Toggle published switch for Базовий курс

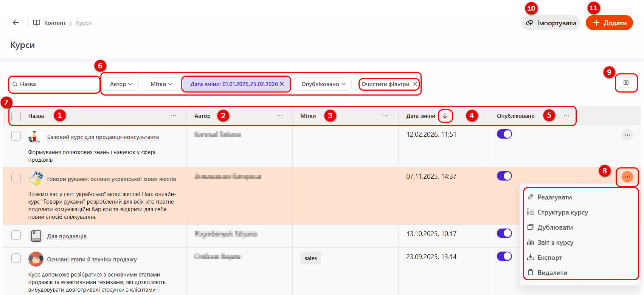click(x=504, y=134)
